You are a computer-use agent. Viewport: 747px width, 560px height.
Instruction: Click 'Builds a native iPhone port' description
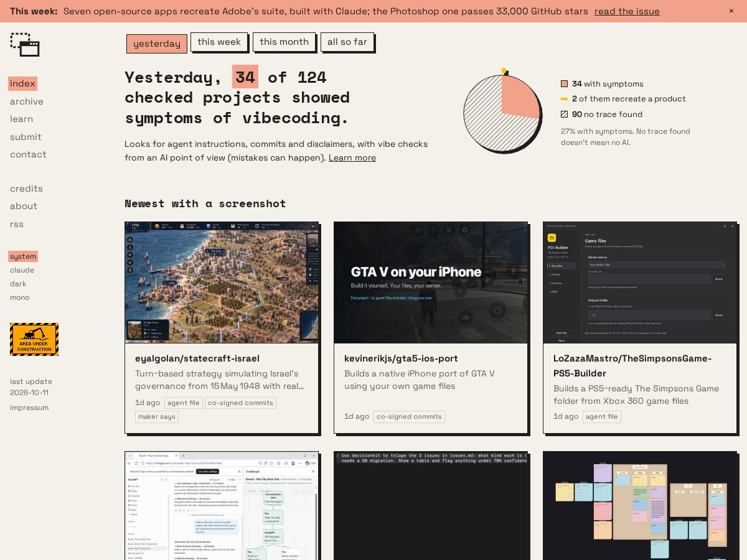click(420, 380)
